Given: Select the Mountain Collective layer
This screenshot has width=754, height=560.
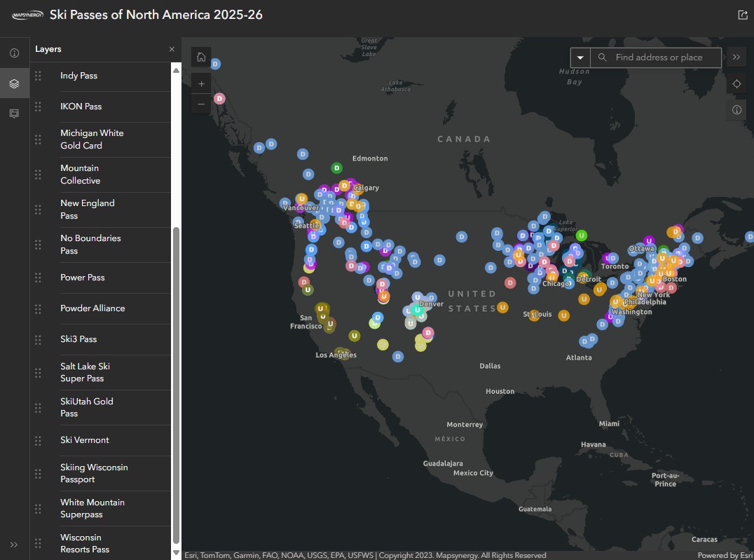Looking at the screenshot, I should (x=80, y=174).
